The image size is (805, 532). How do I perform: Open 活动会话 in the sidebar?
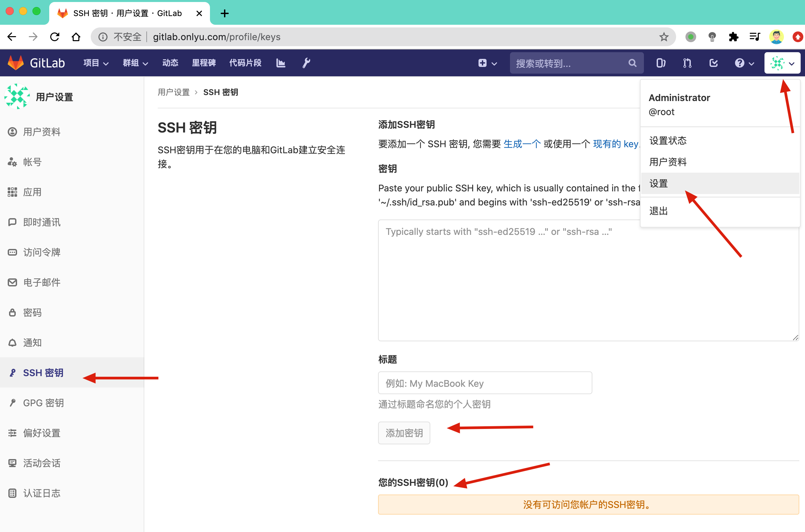click(x=72, y=463)
